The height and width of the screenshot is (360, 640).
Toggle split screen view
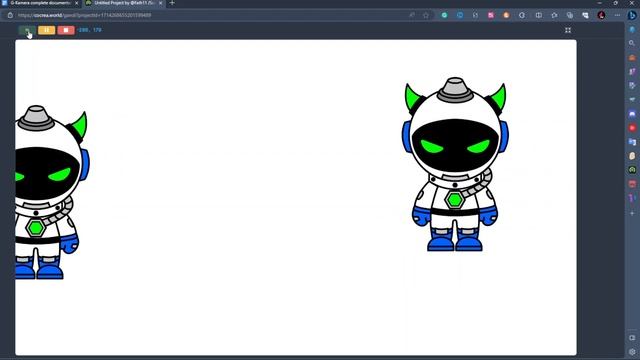pyautogui.click(x=538, y=15)
